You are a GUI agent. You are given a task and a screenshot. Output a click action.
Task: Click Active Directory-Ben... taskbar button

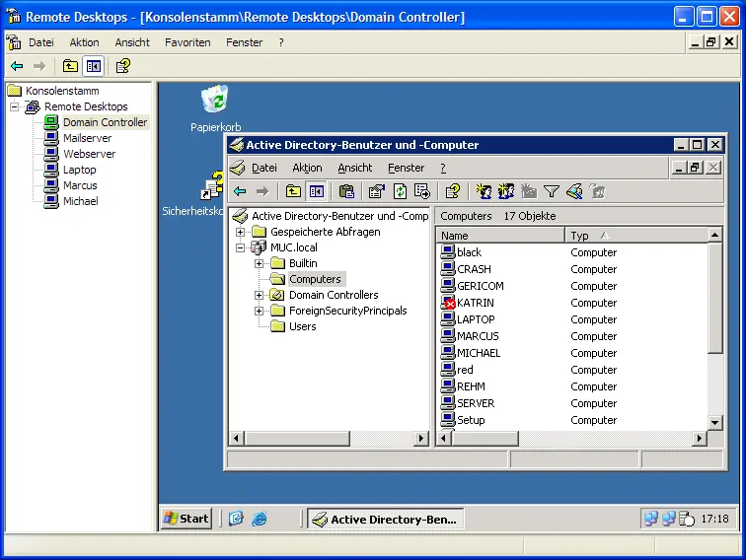[x=386, y=519]
